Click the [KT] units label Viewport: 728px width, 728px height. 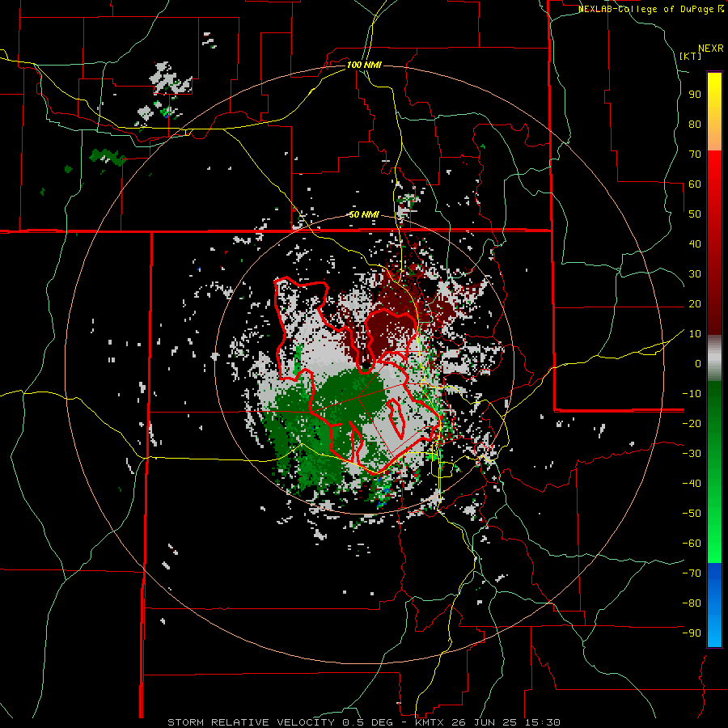click(x=691, y=56)
